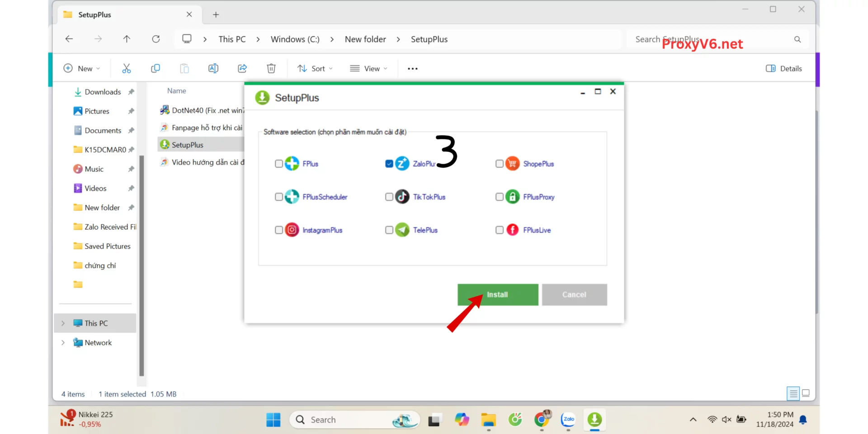Click the Rename icon in Explorer toolbar

click(213, 68)
